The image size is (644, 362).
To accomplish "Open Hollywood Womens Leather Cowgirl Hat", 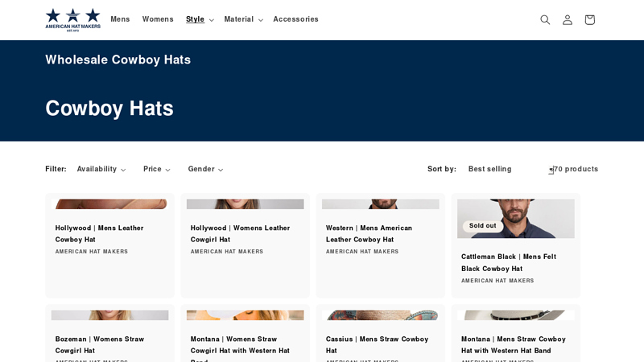I will [240, 233].
